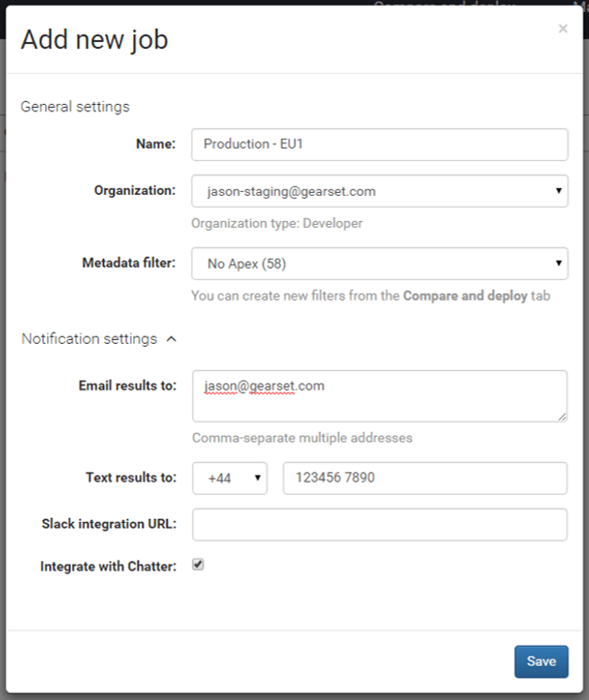The image size is (589, 700).
Task: Click the phone number field 123456 7890
Action: point(424,478)
